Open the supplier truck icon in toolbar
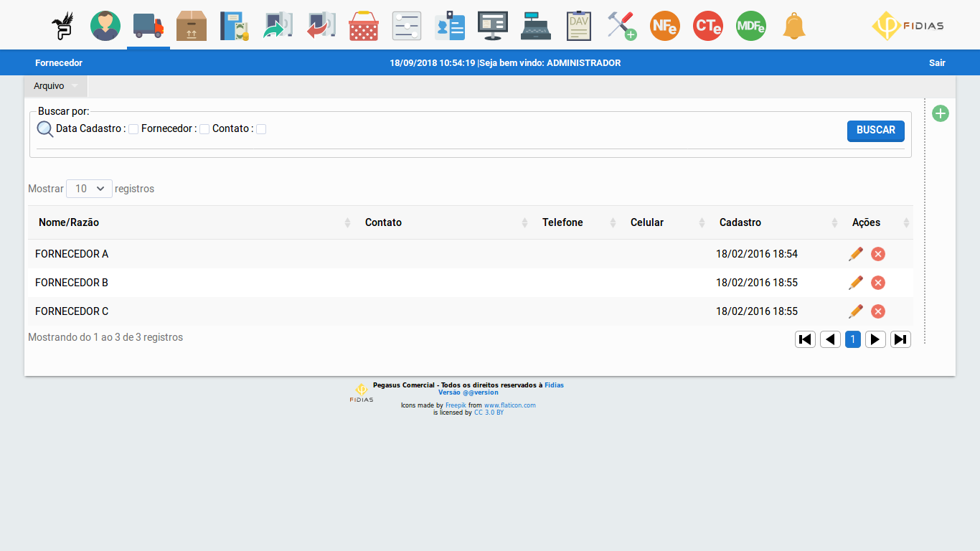 (149, 26)
